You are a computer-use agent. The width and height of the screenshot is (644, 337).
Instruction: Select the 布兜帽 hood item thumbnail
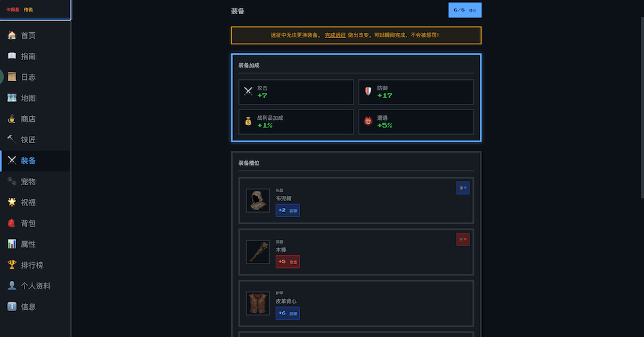point(258,200)
